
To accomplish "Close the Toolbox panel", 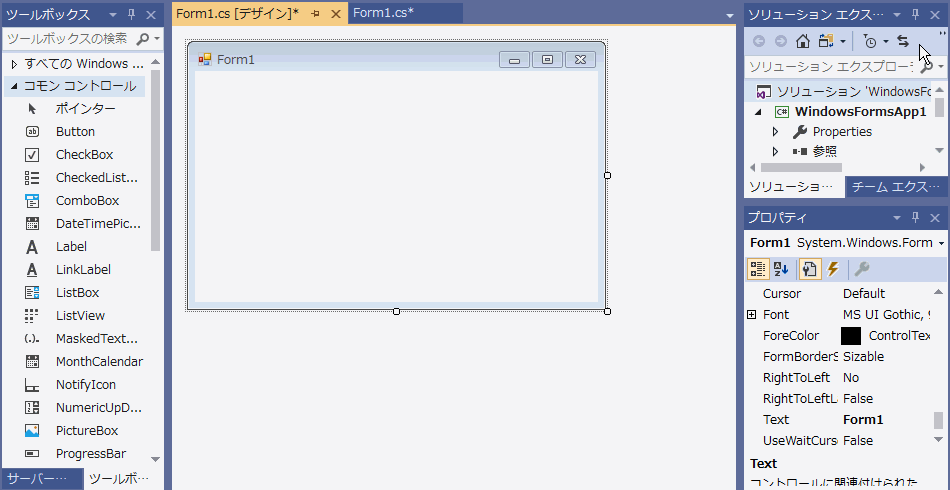I will click(151, 15).
